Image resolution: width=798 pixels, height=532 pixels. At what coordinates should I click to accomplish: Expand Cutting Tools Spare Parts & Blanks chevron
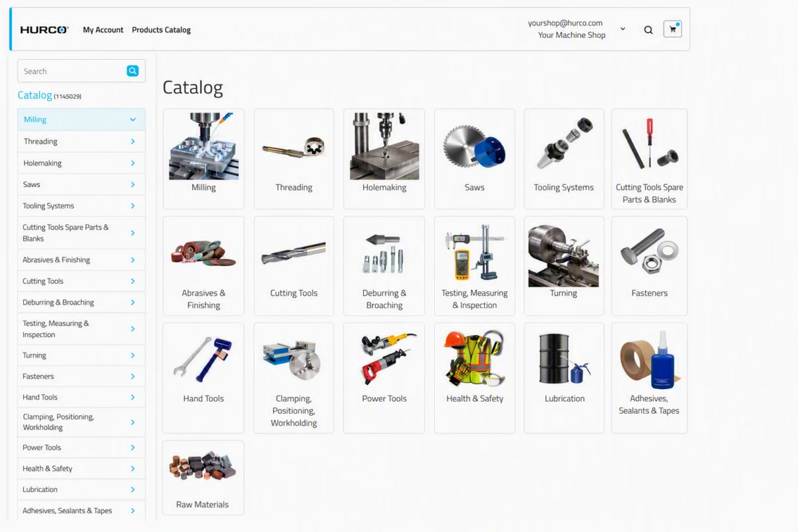pyautogui.click(x=133, y=233)
